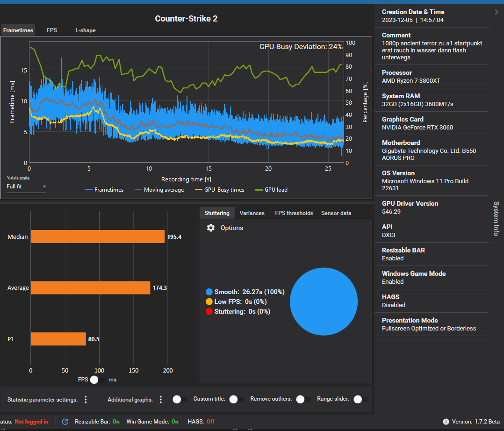The image size is (504, 431).
Task: Switch to the FPS tab
Action: [x=52, y=30]
